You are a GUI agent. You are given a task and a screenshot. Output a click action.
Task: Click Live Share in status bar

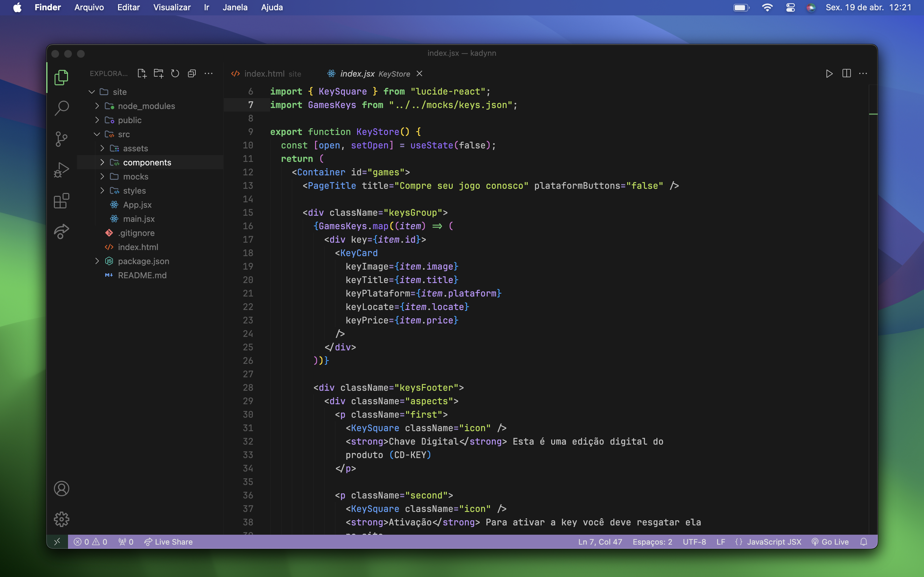[168, 541]
